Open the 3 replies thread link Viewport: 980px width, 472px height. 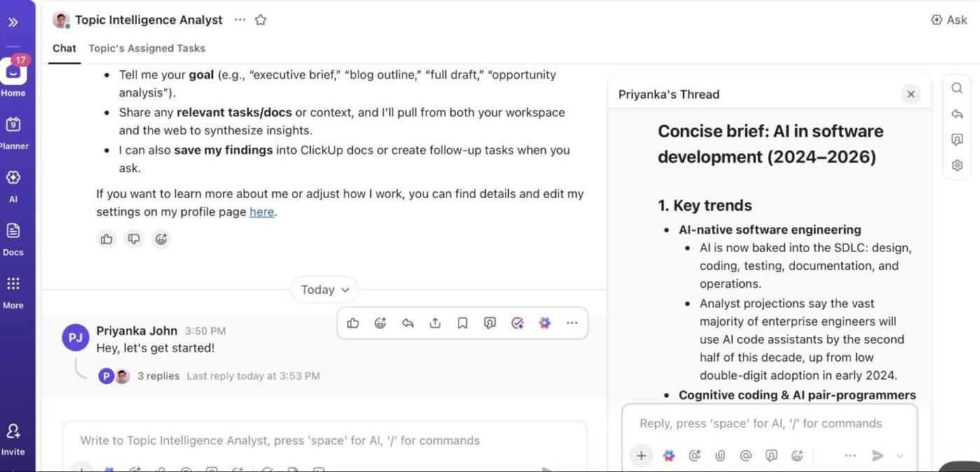158,376
